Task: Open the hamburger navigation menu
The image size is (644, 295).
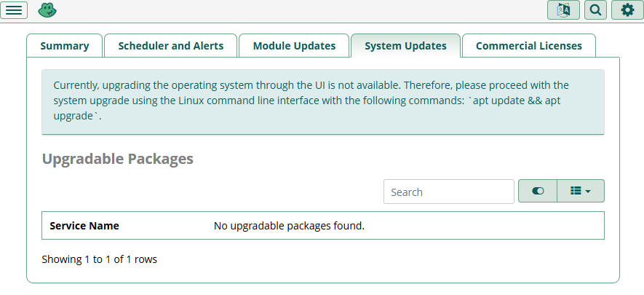Action: click(x=15, y=10)
